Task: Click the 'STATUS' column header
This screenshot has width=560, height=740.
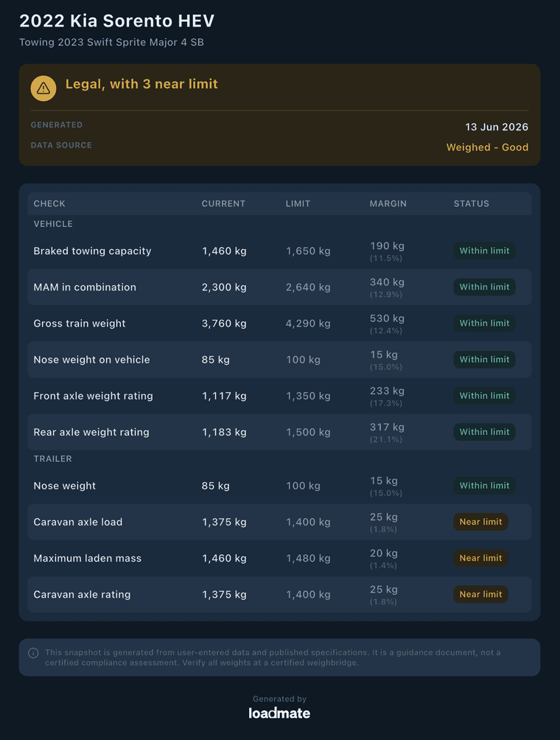Action: click(x=472, y=203)
